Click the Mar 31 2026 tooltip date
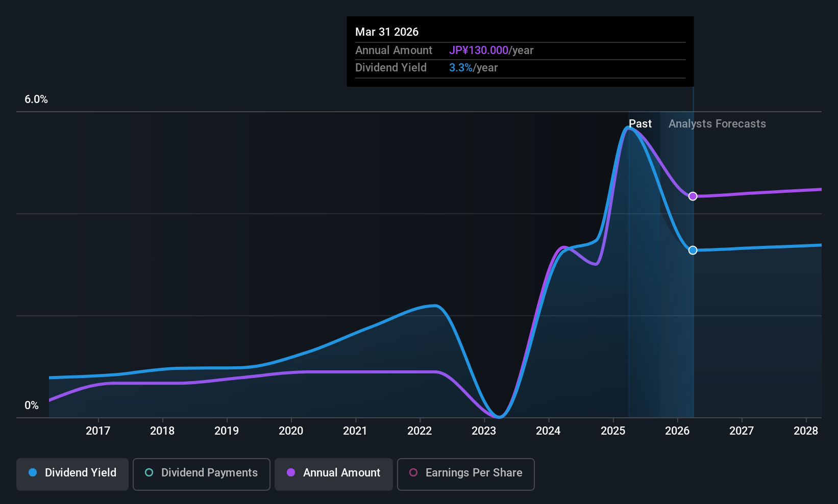The image size is (838, 504). point(387,32)
